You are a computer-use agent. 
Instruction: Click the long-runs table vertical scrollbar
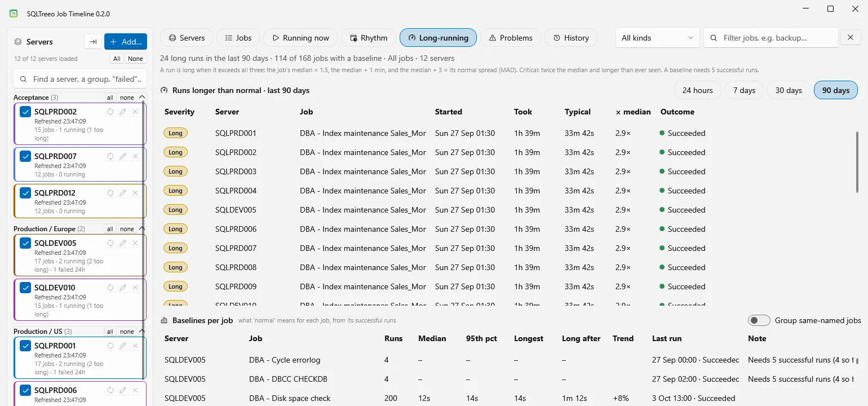(858, 162)
